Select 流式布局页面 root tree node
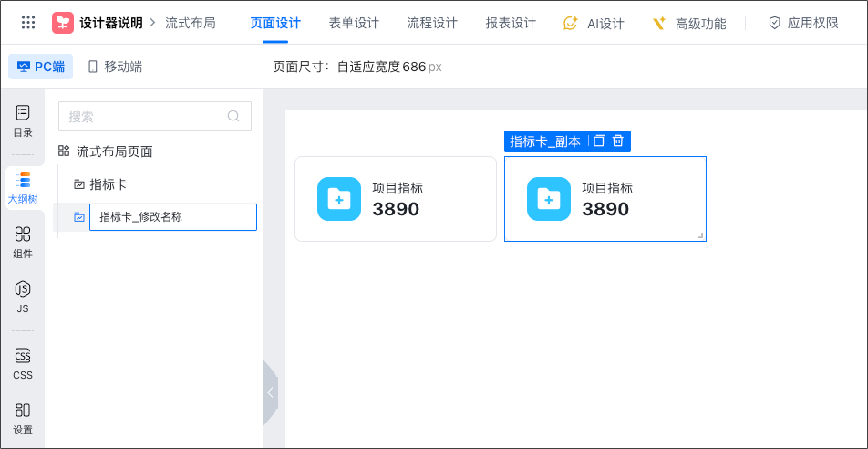The height and width of the screenshot is (449, 868). tap(114, 151)
